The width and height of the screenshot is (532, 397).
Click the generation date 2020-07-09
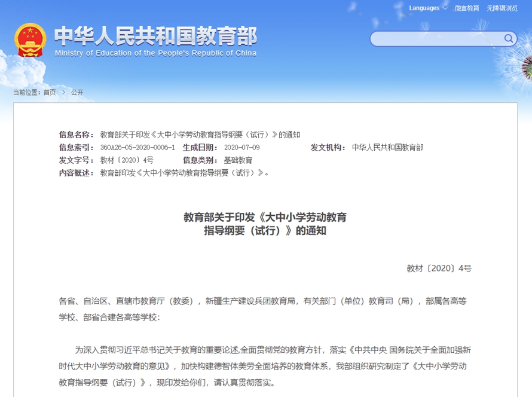[x=241, y=148]
